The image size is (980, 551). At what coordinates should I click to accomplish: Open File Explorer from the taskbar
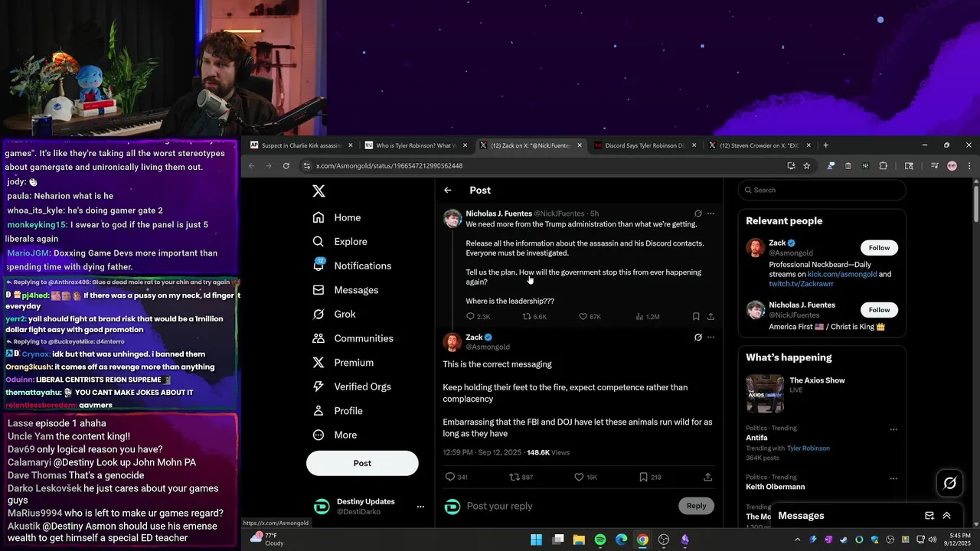coord(580,540)
